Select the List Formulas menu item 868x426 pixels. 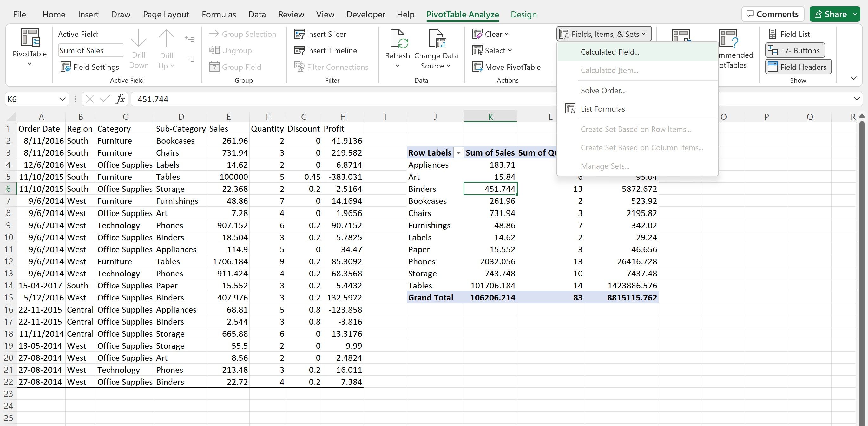pos(602,108)
